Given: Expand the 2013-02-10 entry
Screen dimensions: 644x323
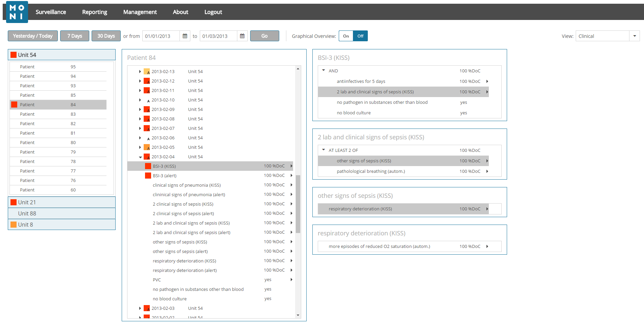Looking at the screenshot, I should [x=140, y=100].
